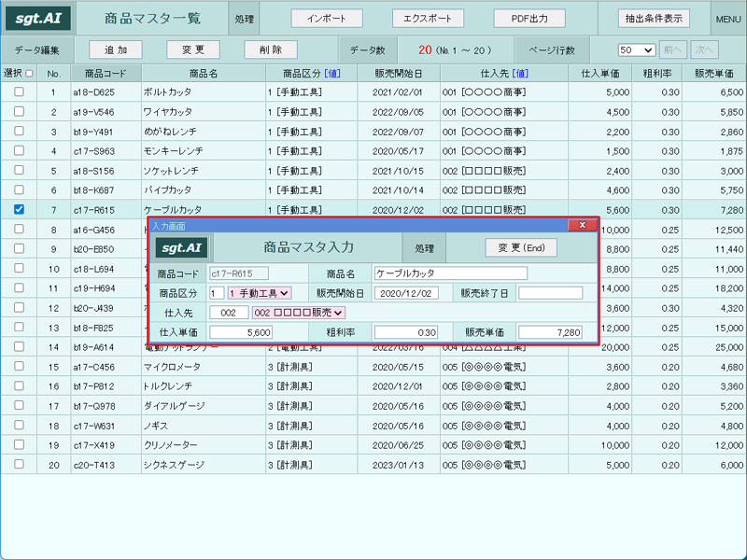Show the 抽出条件表示 panel
747x560 pixels.
(x=655, y=19)
